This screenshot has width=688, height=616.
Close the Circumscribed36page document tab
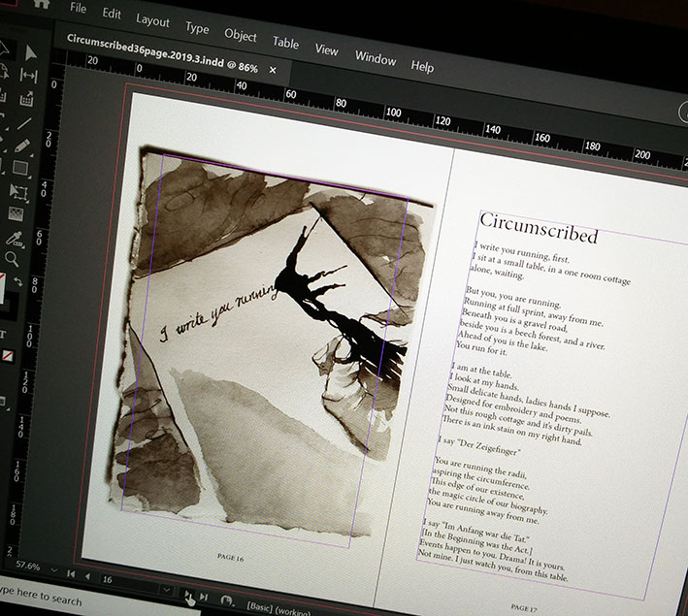pyautogui.click(x=273, y=70)
